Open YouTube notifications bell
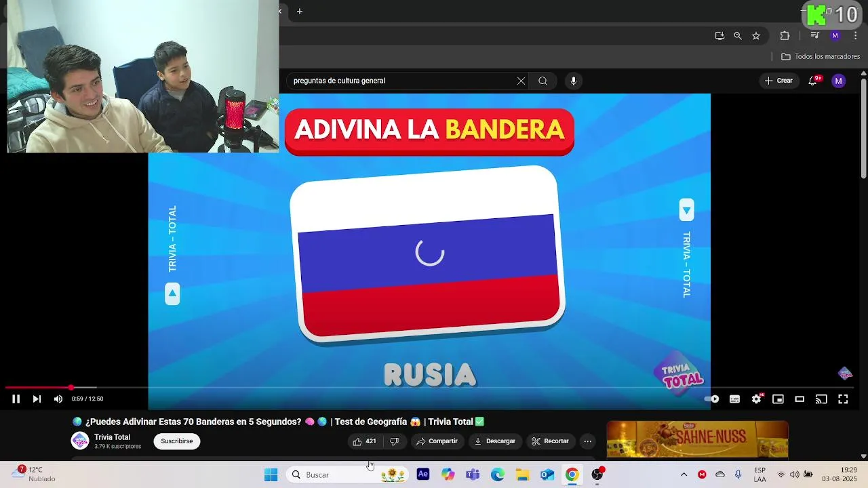The image size is (868, 488). click(812, 81)
